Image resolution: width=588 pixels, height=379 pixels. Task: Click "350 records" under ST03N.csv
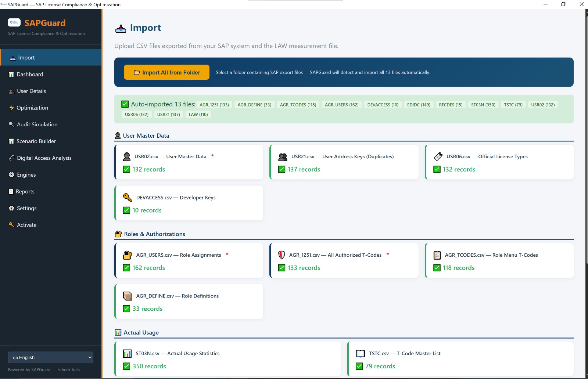click(x=149, y=366)
